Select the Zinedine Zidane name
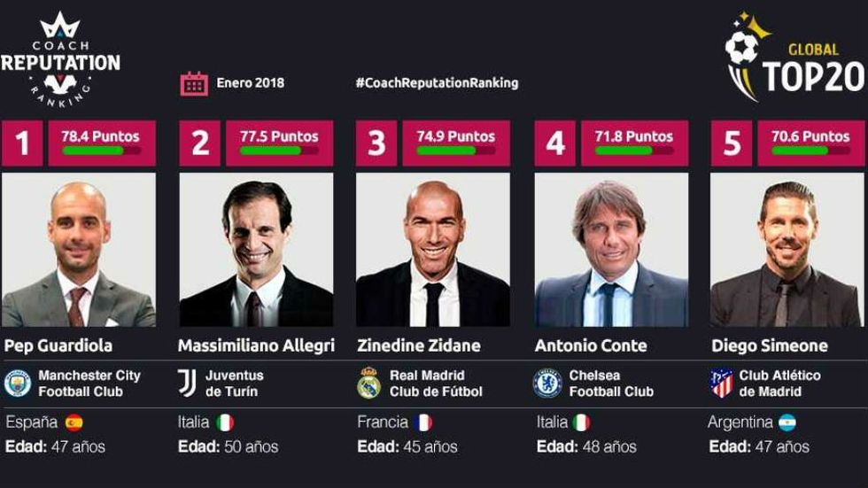This screenshot has width=868, height=488. tap(418, 345)
